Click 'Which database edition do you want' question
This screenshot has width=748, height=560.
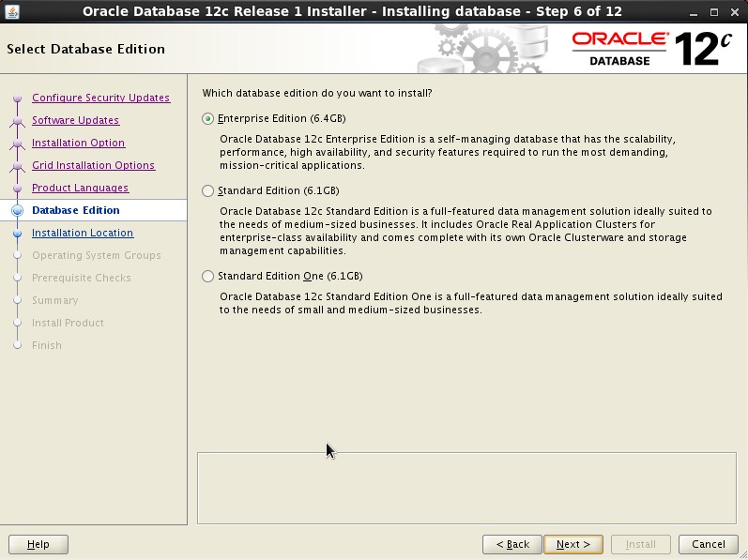pos(317,94)
